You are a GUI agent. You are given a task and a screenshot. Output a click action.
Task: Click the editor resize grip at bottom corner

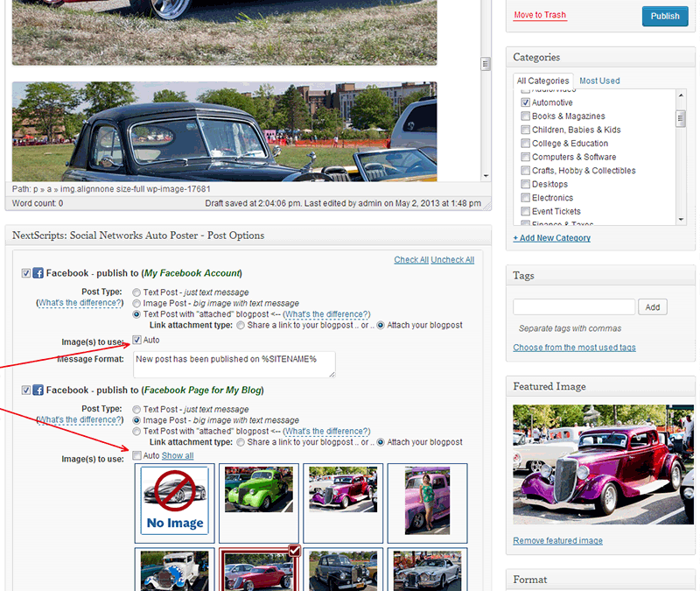(488, 207)
